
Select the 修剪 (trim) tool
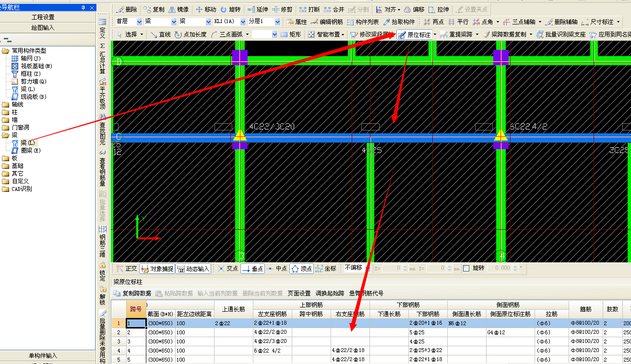(x=282, y=10)
